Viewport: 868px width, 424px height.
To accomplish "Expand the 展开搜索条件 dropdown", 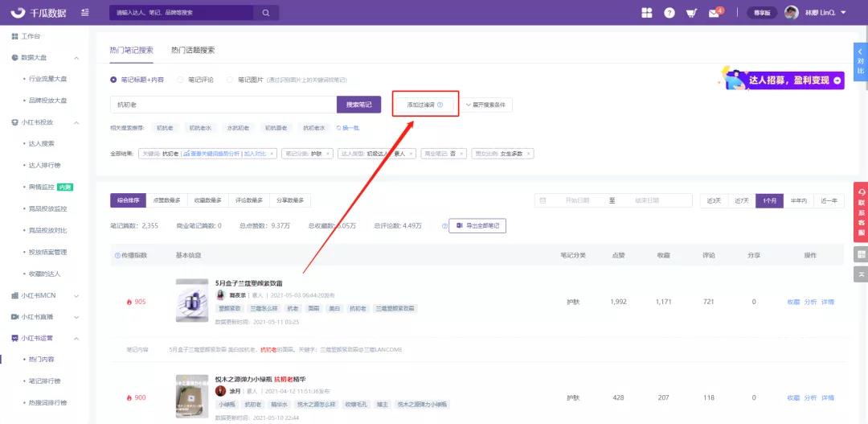I will pos(485,105).
